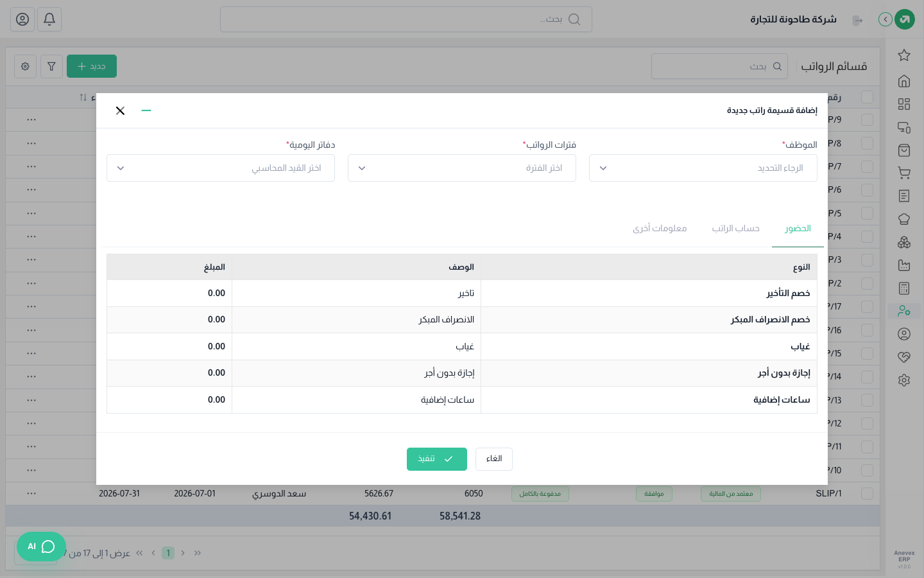This screenshot has height=578, width=924.
Task: Switch to the حساب الراتب tab
Action: click(736, 229)
